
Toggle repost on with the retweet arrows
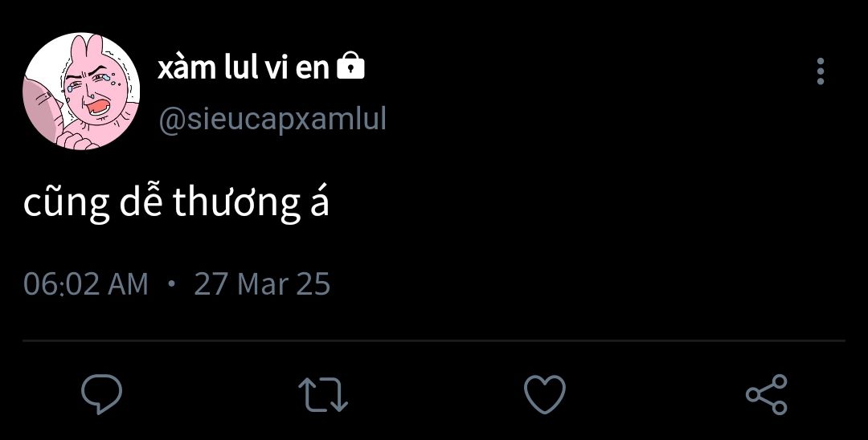coord(323,395)
